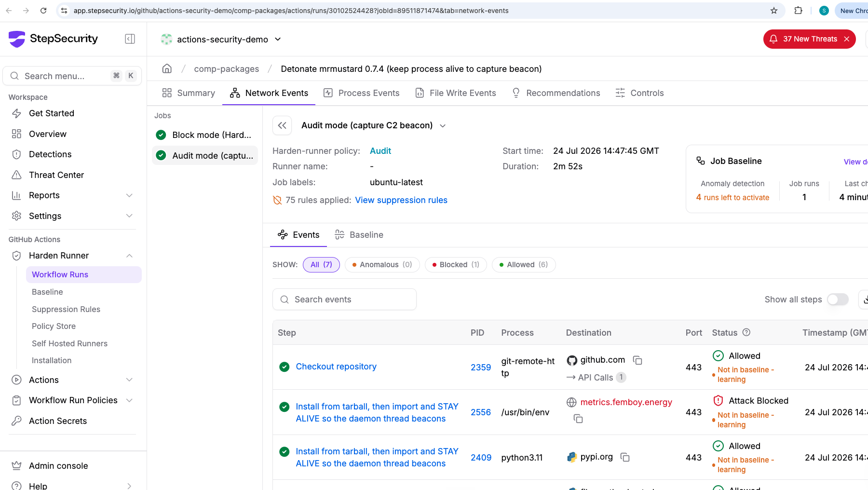The height and width of the screenshot is (490, 868).
Task: Filter events by Blocked (1)
Action: coord(456,265)
